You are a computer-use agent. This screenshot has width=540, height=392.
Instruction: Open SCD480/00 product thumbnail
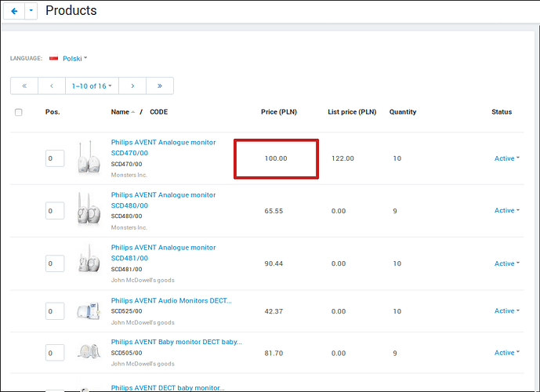pos(89,209)
